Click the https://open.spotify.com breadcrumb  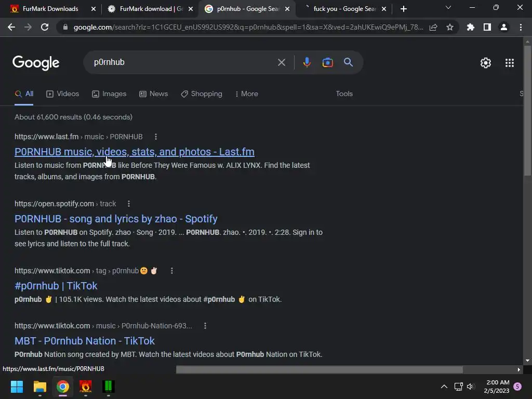[x=54, y=204]
